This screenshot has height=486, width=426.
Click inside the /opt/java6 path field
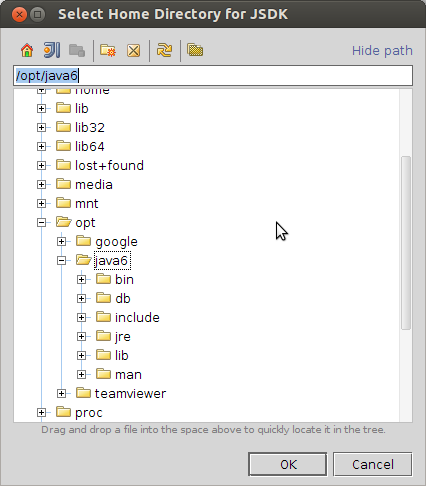coord(213,76)
